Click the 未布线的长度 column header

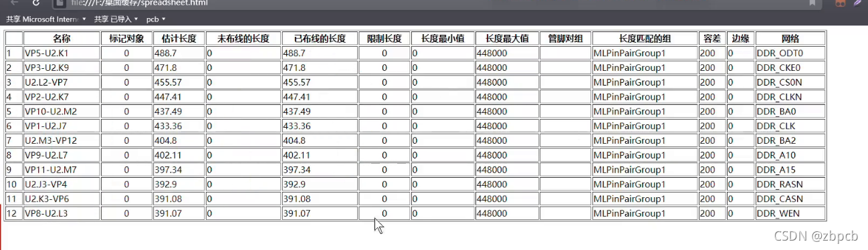[x=243, y=39]
